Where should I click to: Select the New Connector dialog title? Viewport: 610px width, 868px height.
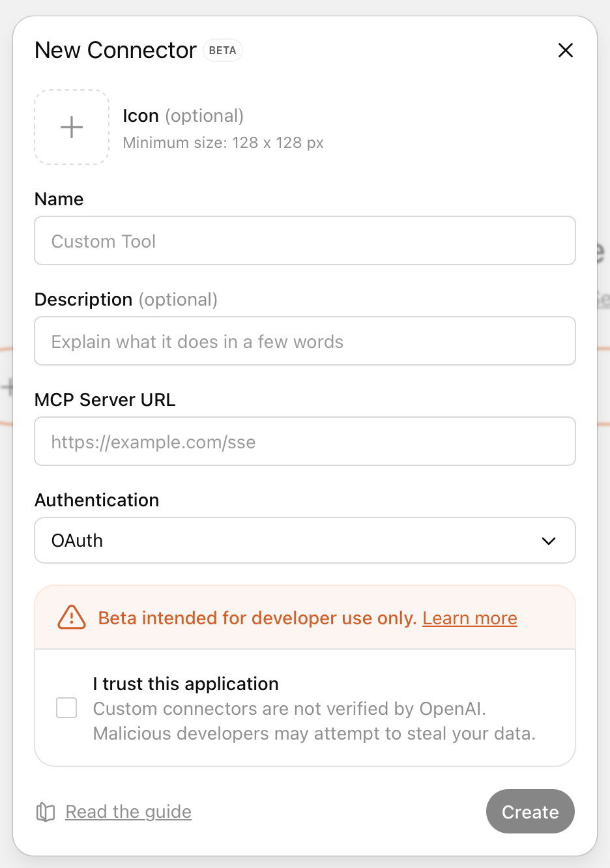115,50
